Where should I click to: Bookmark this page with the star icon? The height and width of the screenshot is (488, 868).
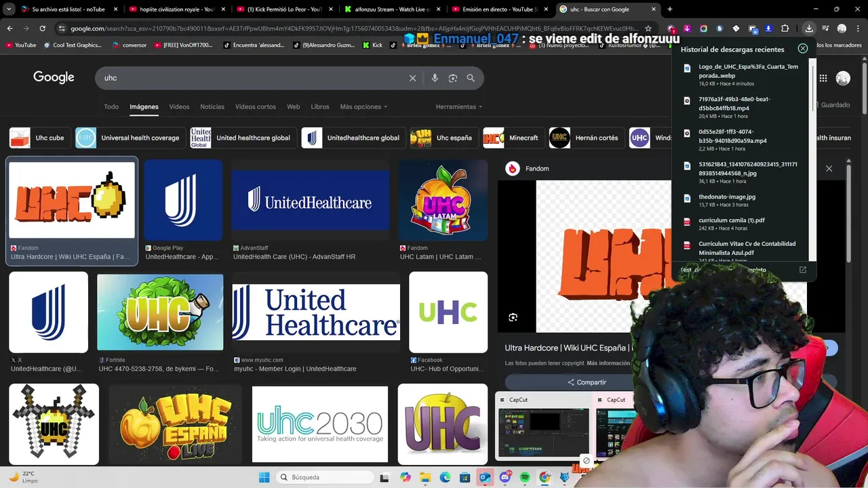click(648, 28)
